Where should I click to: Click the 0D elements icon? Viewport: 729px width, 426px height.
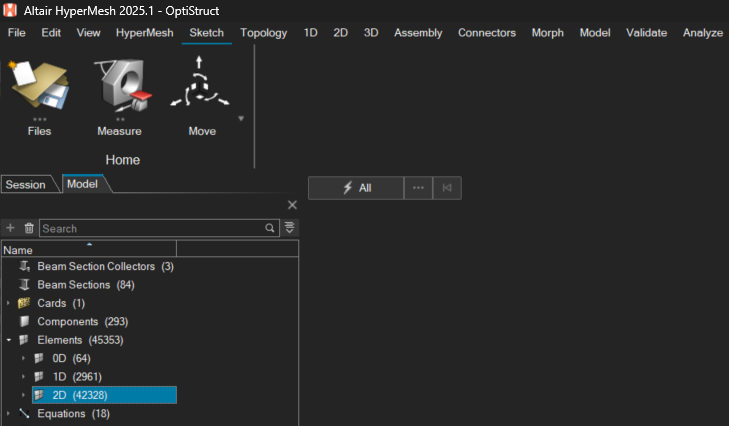pyautogui.click(x=39, y=358)
